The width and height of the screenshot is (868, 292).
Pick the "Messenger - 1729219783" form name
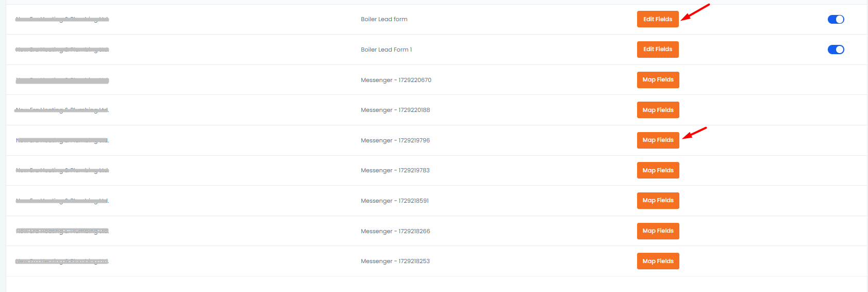click(x=395, y=171)
